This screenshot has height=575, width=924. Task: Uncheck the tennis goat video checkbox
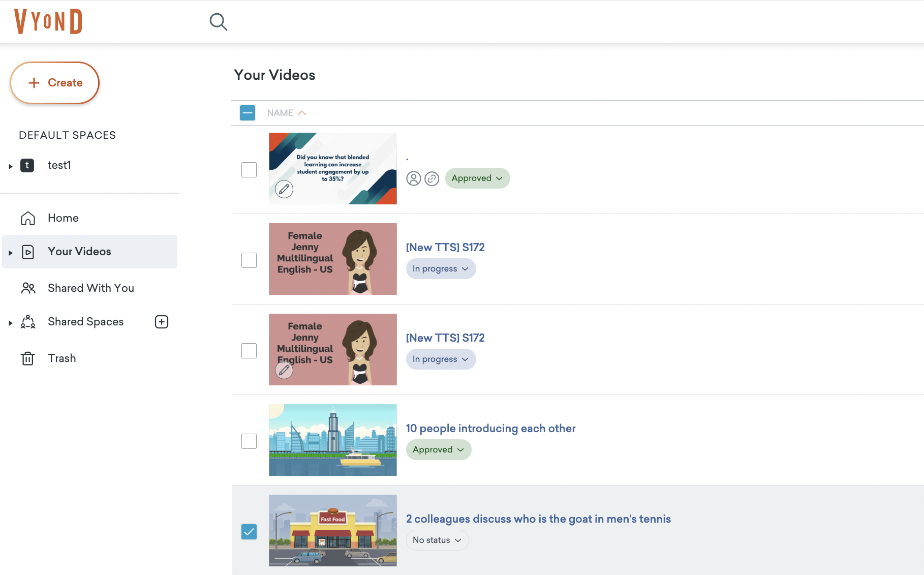[x=249, y=531]
